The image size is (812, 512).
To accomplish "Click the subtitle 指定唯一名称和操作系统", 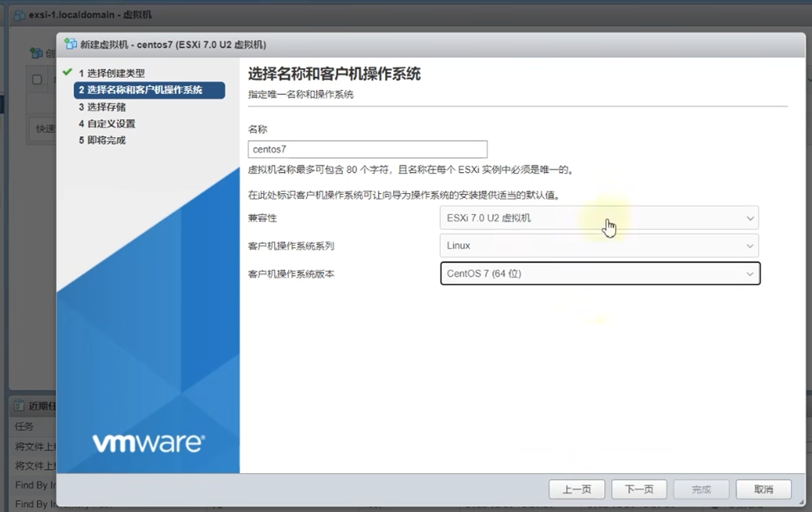I will click(301, 94).
